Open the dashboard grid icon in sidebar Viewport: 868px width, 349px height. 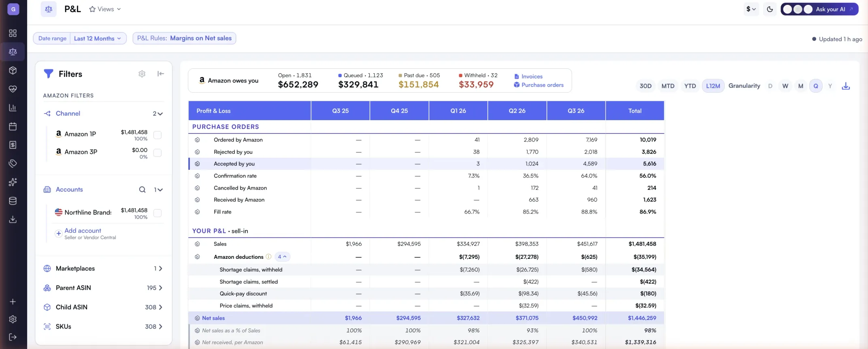pyautogui.click(x=13, y=33)
